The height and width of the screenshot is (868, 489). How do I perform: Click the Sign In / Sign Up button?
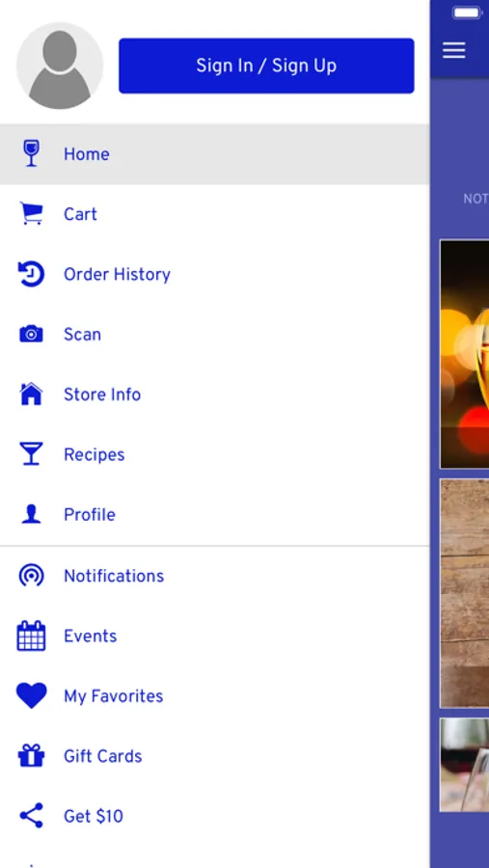[x=266, y=66]
